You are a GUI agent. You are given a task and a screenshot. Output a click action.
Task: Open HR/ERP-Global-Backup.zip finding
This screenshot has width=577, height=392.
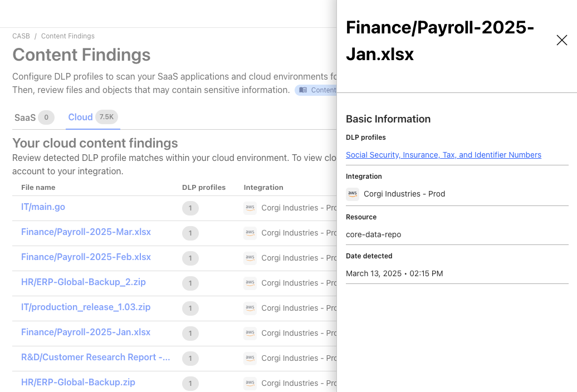click(x=78, y=382)
